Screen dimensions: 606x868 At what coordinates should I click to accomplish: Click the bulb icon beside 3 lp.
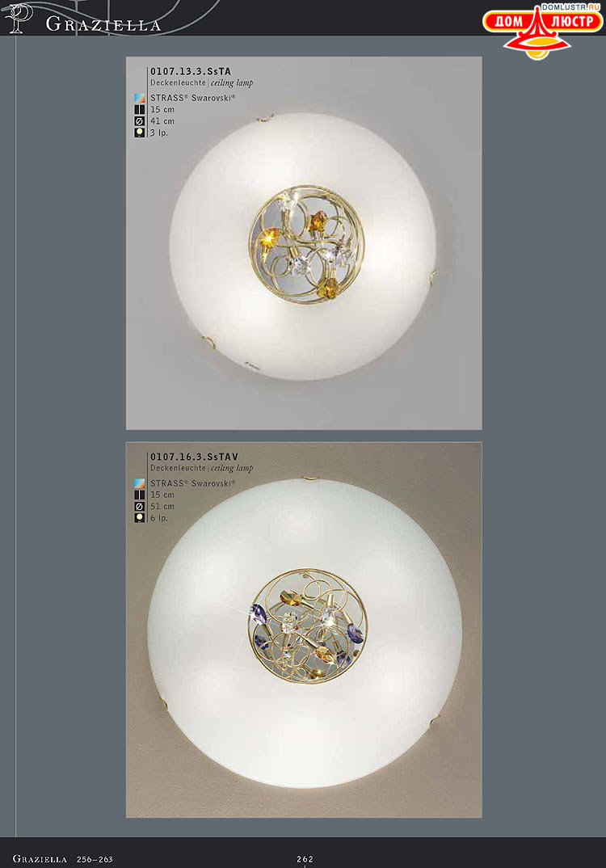(x=140, y=133)
